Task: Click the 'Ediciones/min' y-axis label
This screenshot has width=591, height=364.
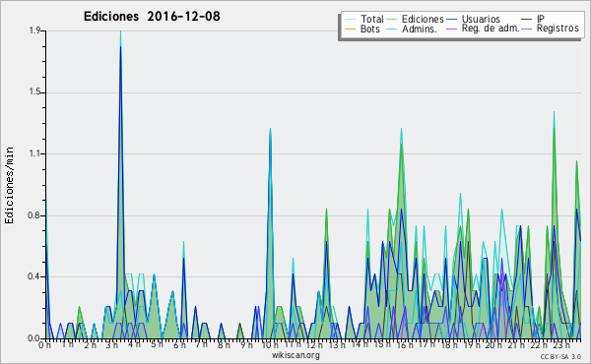Action: 9,185
